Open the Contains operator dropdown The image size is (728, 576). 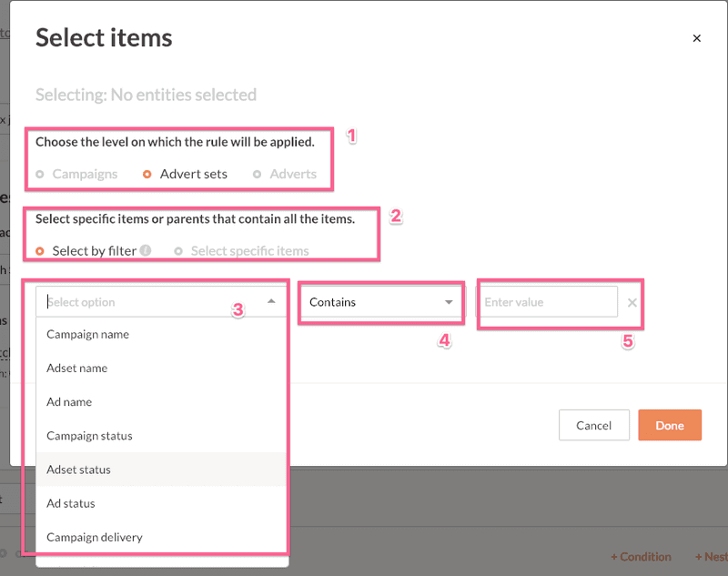(x=381, y=301)
